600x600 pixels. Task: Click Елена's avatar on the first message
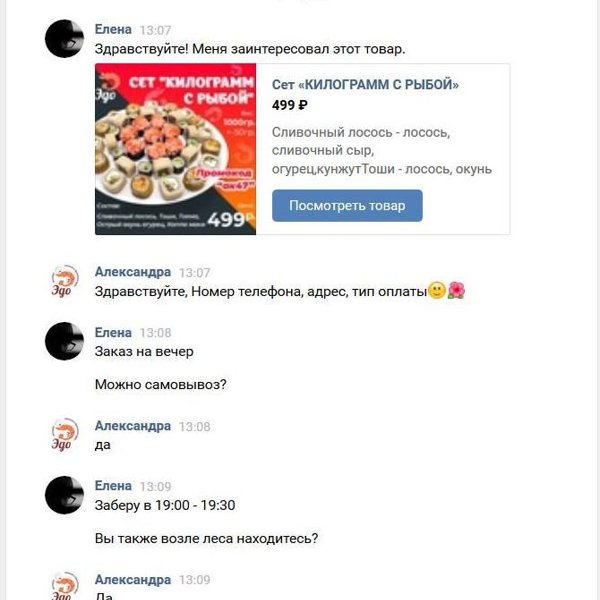(x=64, y=39)
